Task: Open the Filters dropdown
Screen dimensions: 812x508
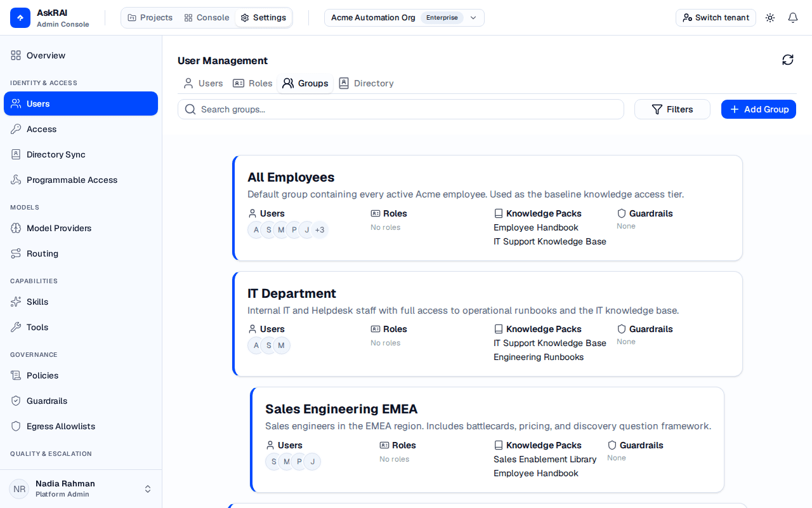Action: tap(672, 109)
